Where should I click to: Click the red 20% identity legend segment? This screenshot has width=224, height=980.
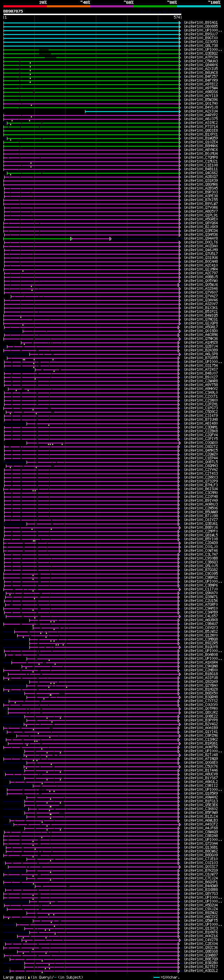click(x=25, y=6)
